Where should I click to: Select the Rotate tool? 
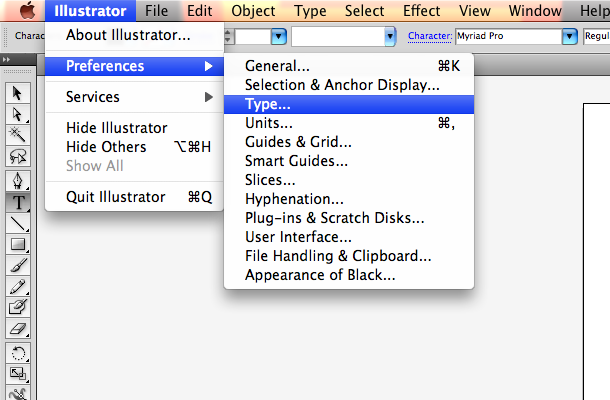pyautogui.click(x=18, y=353)
